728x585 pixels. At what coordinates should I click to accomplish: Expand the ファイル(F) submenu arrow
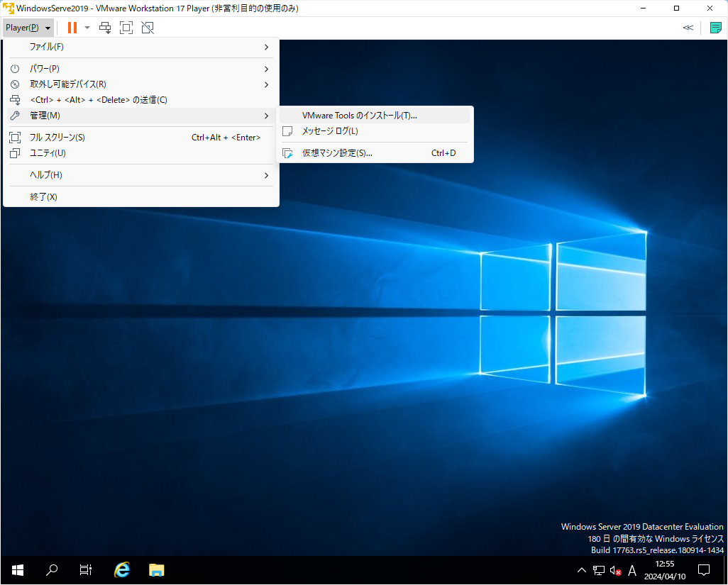[267, 47]
